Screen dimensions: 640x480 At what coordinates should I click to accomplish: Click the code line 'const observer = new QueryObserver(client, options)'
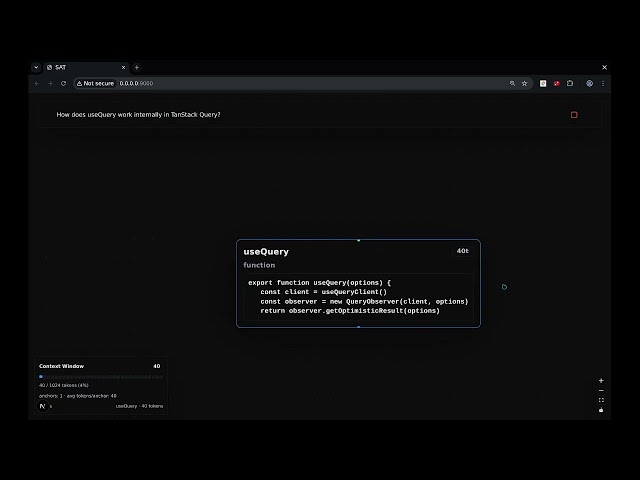coord(364,302)
